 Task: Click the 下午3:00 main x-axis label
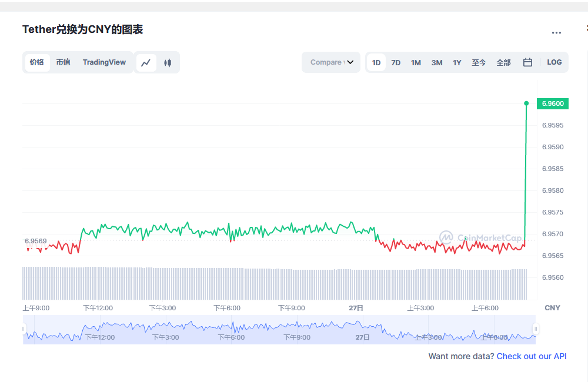tap(162, 308)
